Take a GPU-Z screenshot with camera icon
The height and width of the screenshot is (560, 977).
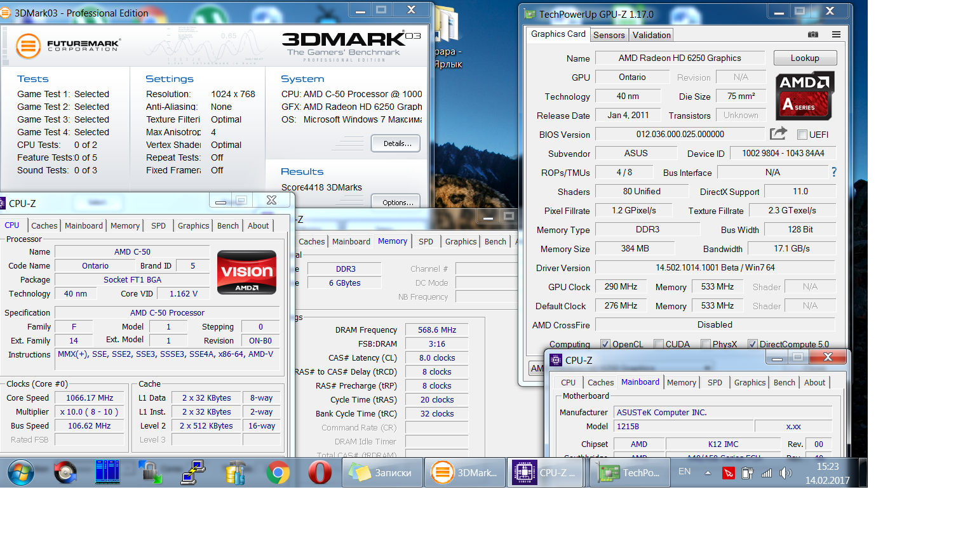[813, 34]
